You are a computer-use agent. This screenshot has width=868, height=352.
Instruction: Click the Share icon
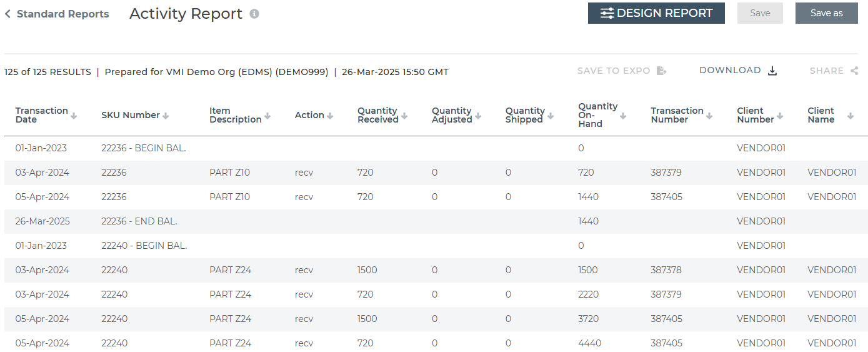click(854, 71)
